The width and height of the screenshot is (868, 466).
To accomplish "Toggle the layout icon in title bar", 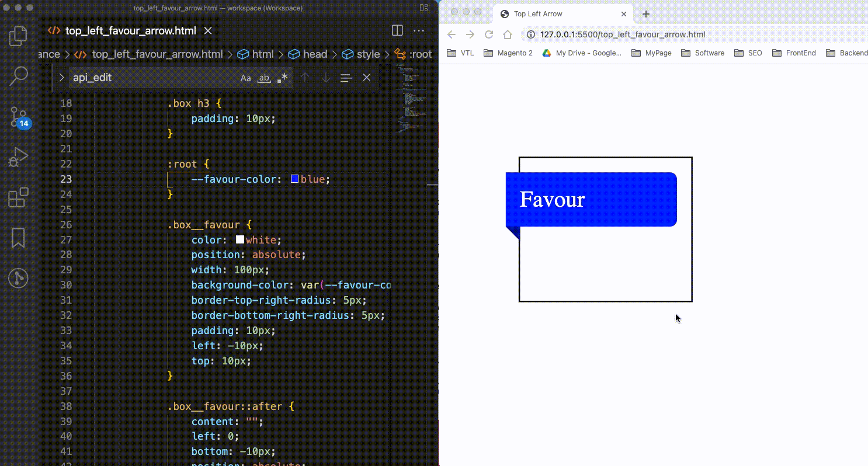I will coord(424,8).
